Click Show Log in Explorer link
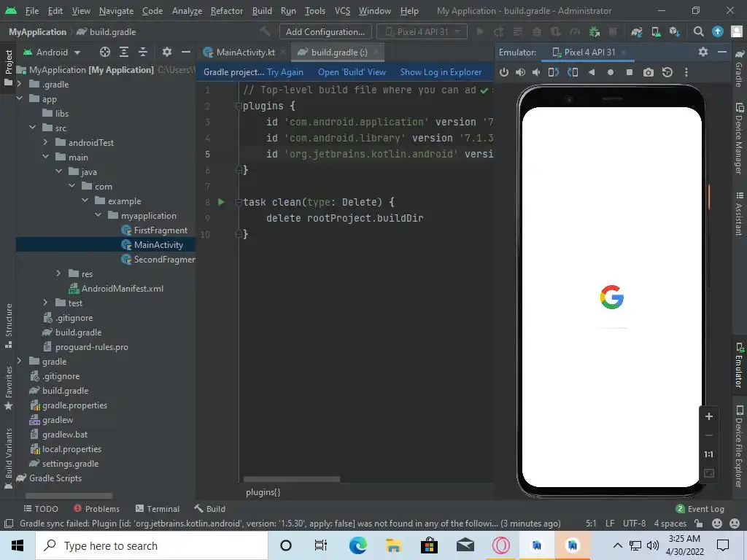This screenshot has width=747, height=560. coord(441,72)
